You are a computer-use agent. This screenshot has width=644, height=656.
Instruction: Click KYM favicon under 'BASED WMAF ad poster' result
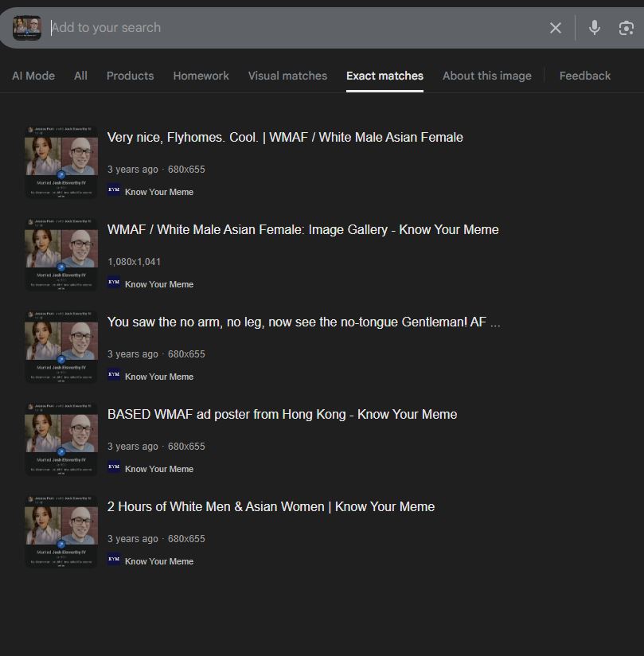point(114,467)
